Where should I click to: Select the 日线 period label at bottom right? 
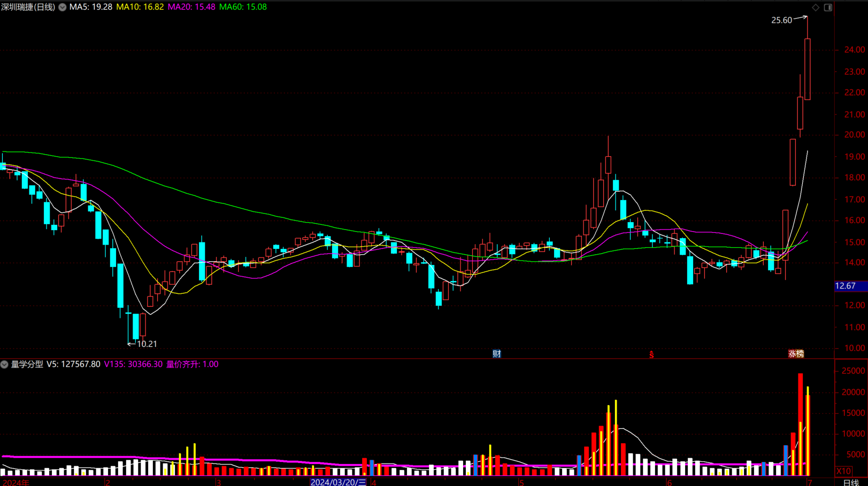[851, 482]
